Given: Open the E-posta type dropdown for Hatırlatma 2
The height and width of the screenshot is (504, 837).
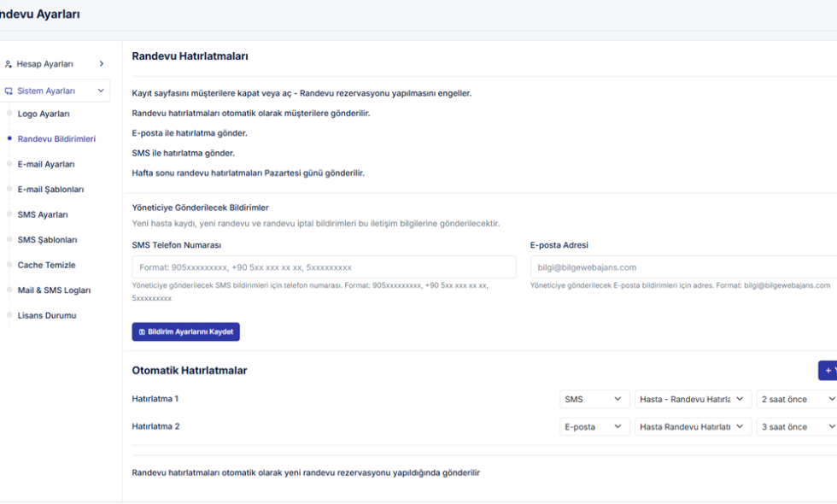Looking at the screenshot, I should pyautogui.click(x=594, y=426).
